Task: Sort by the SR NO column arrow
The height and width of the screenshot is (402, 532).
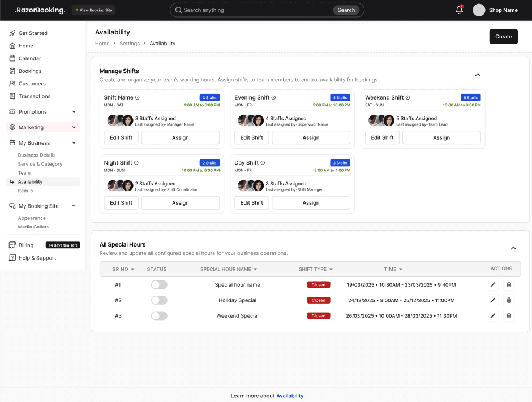Action: coord(132,269)
